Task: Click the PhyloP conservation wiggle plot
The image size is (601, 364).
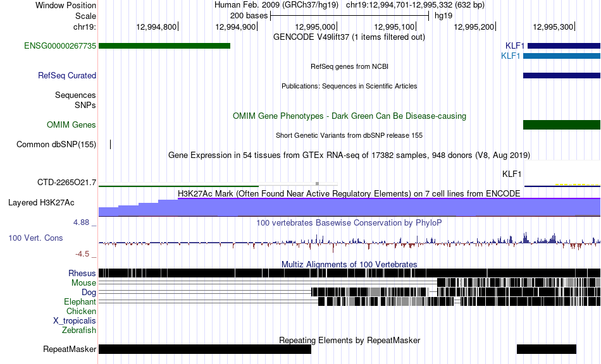Action: pos(349,242)
